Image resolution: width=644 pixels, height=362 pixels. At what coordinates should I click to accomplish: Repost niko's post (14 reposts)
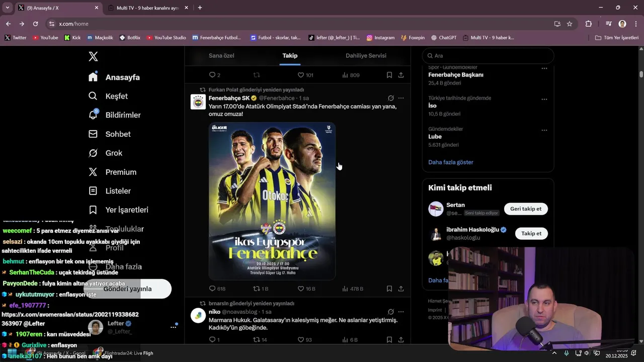[x=260, y=340]
